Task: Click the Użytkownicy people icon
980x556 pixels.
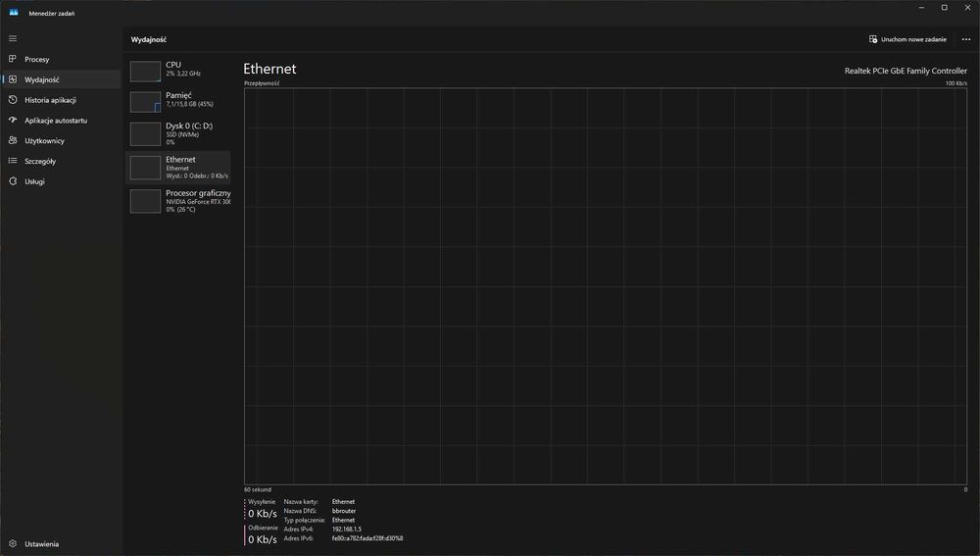Action: tap(13, 141)
